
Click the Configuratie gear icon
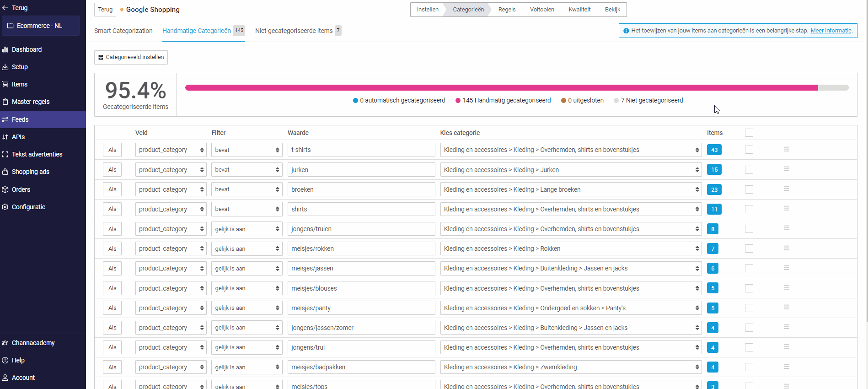coord(5,207)
